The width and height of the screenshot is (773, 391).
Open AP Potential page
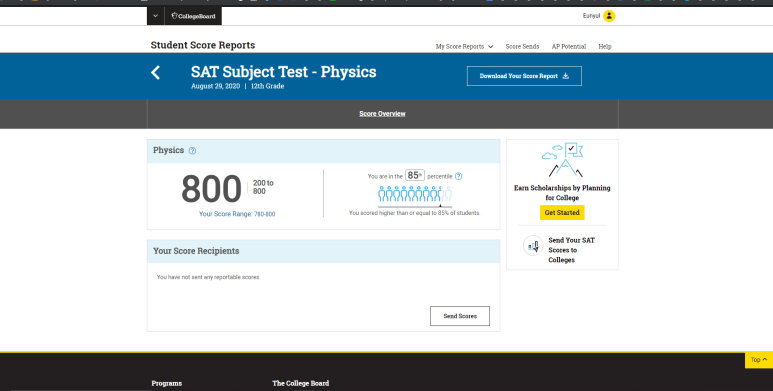tap(568, 46)
